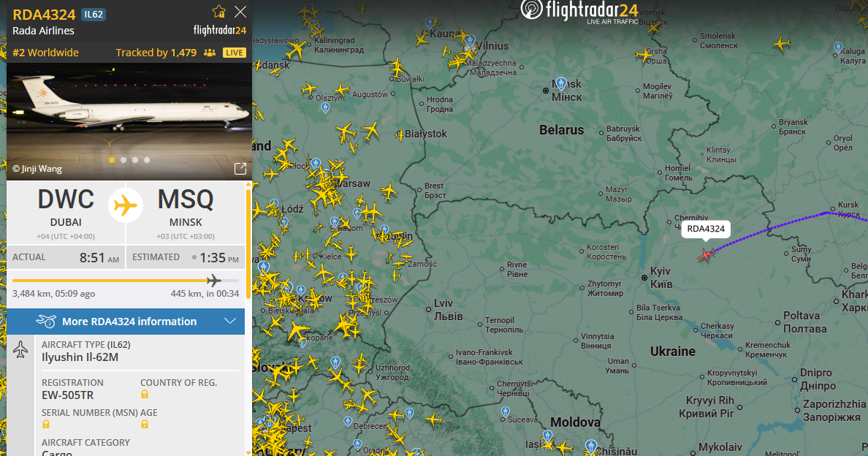Expand More RDA4324 information section

tap(126, 322)
